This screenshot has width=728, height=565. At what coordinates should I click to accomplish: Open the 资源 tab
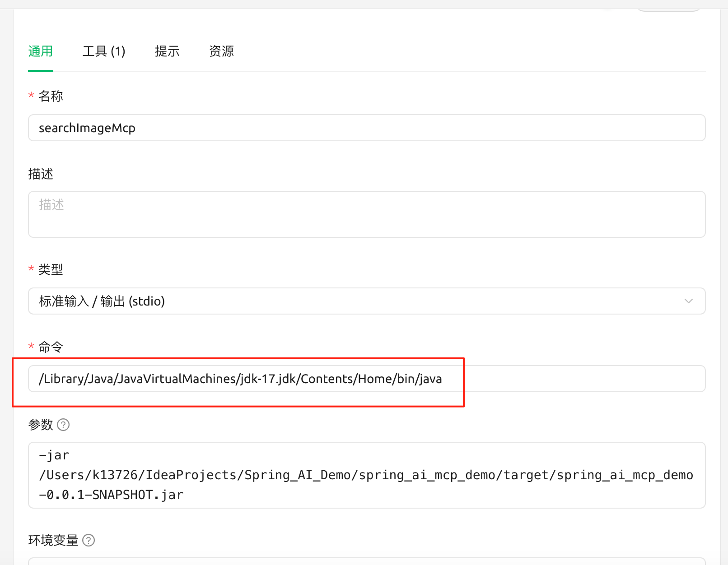coord(221,51)
